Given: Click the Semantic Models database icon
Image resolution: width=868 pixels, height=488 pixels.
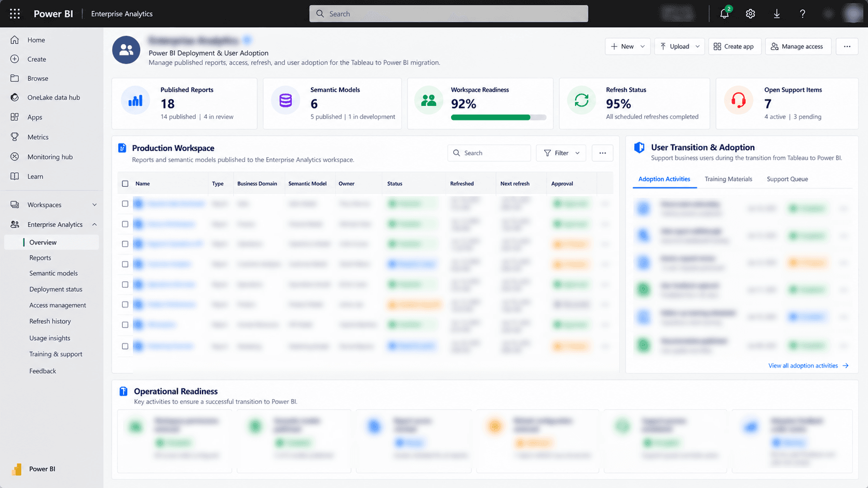Looking at the screenshot, I should (x=286, y=100).
